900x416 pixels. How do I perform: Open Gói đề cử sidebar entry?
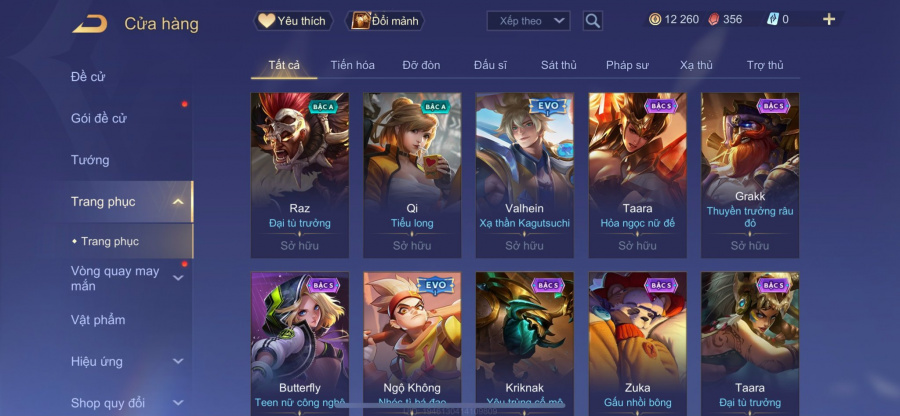point(99,118)
